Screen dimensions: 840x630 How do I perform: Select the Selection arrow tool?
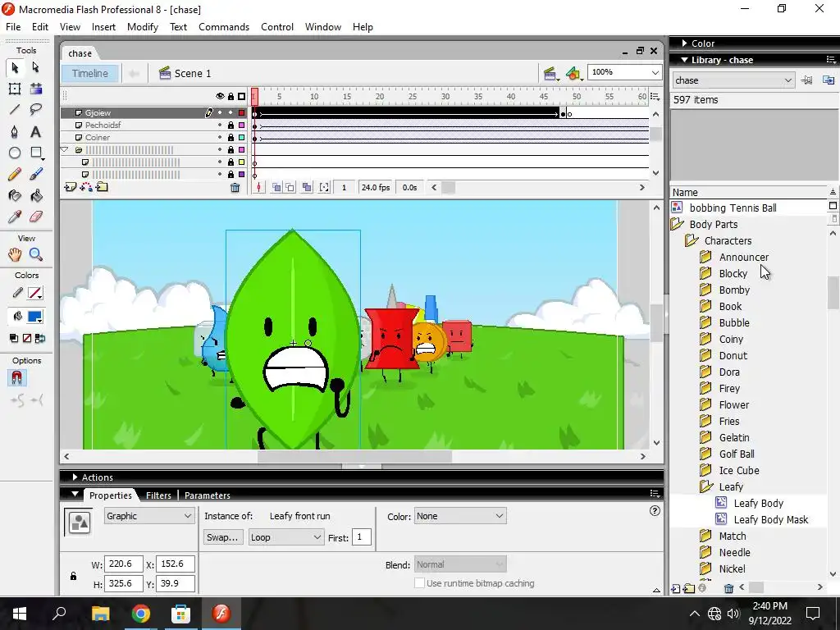pyautogui.click(x=15, y=67)
